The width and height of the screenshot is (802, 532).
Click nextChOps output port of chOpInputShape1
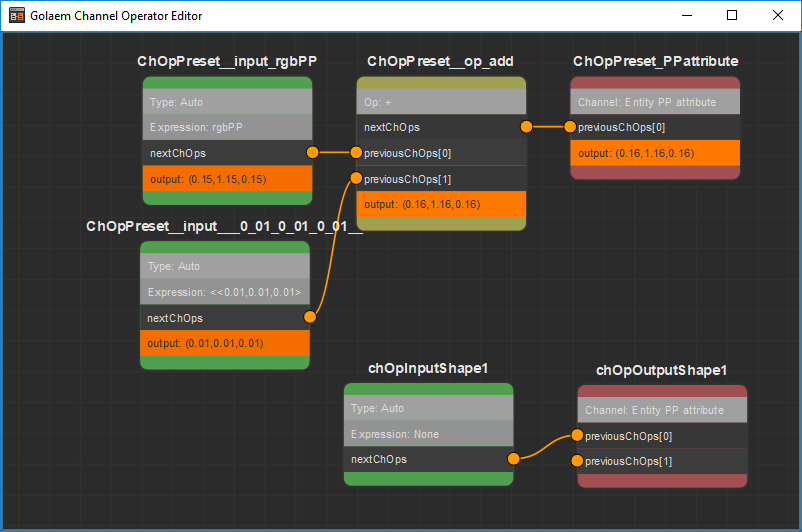[513, 459]
